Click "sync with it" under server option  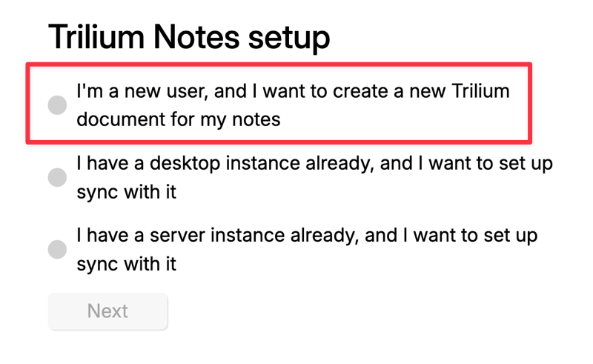(x=126, y=264)
